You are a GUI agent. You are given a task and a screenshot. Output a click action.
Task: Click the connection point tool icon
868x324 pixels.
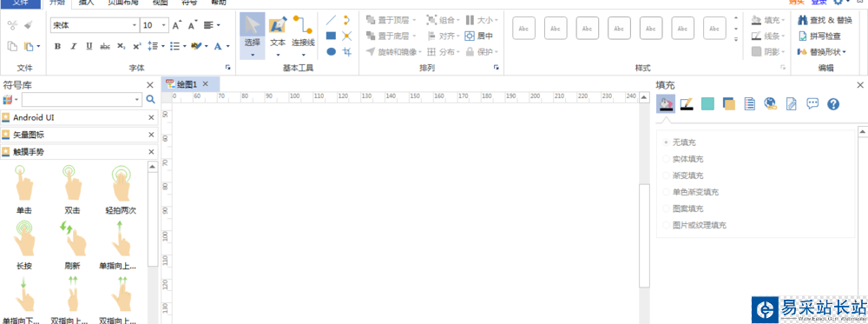[x=346, y=36]
